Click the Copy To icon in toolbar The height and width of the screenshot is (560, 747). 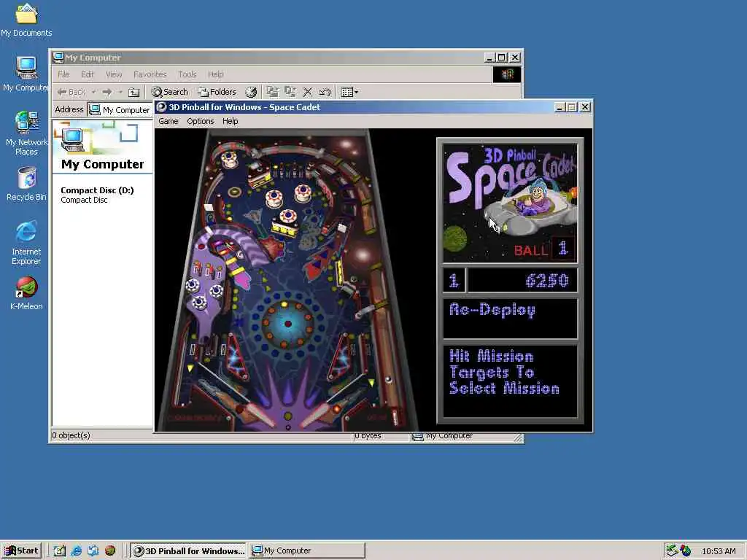tap(290, 92)
